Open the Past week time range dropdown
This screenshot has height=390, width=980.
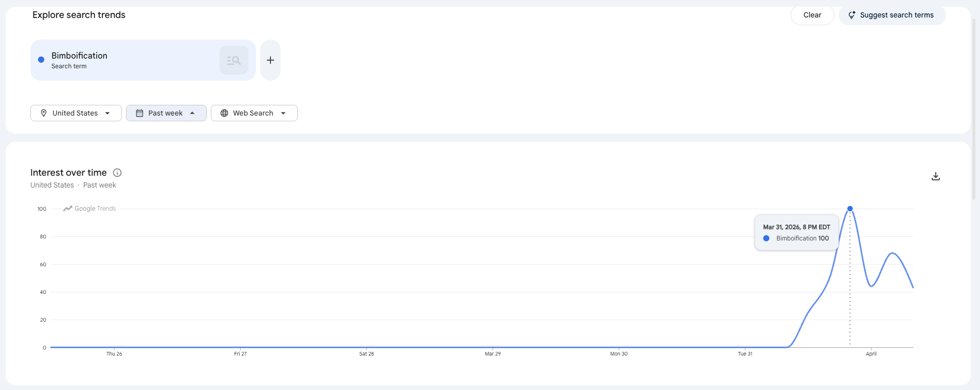[x=166, y=113]
